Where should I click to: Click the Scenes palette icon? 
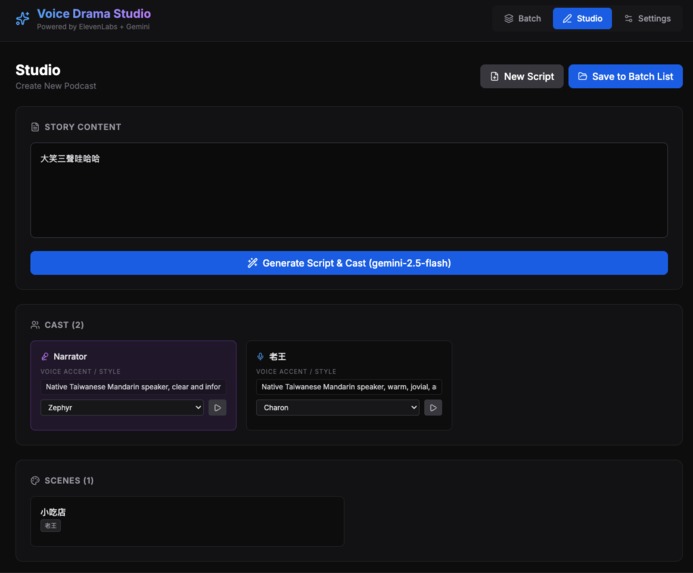(x=35, y=481)
